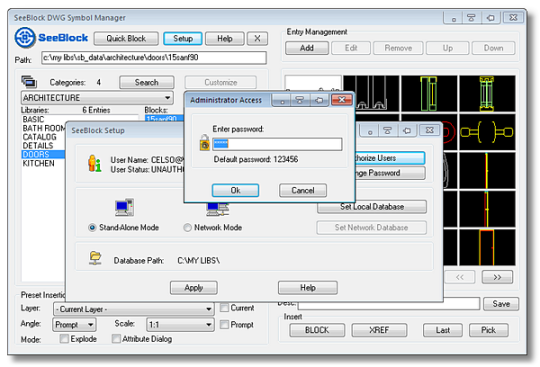Click the Change Password button

390,173
